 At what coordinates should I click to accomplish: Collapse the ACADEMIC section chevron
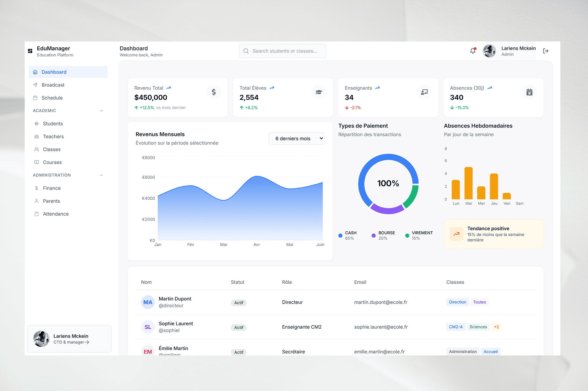[101, 111]
